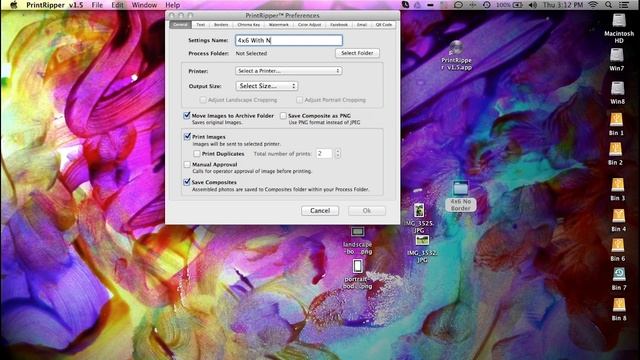640x360 pixels.
Task: Enable Manual Approval checkbox
Action: pyautogui.click(x=187, y=164)
